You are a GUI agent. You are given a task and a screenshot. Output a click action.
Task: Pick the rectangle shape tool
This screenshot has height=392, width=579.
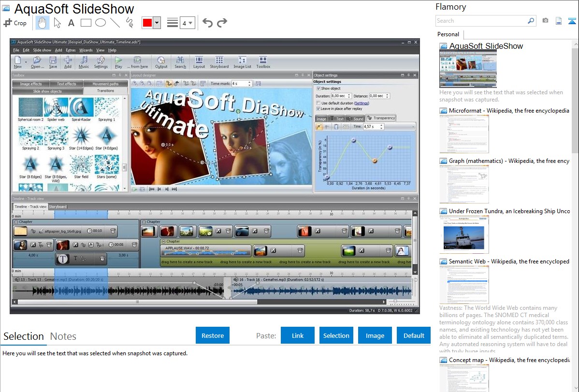86,23
